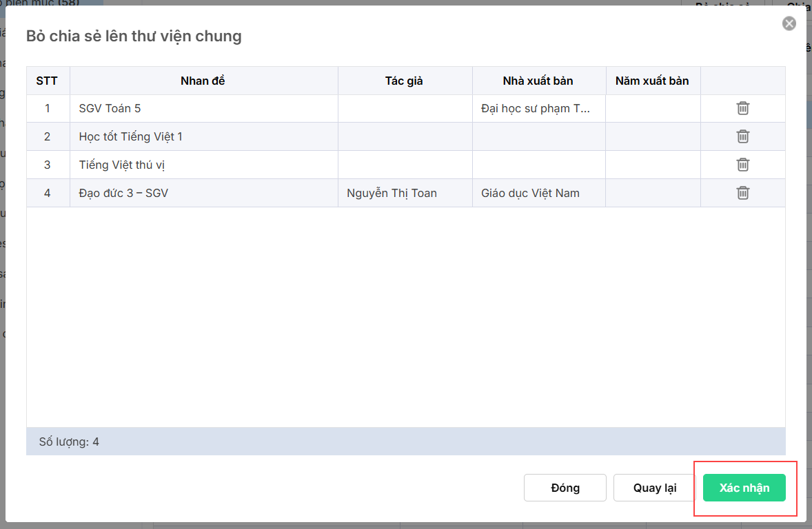812x529 pixels.
Task: Click the Đại học sư phạm publisher cell
Action: (535, 108)
